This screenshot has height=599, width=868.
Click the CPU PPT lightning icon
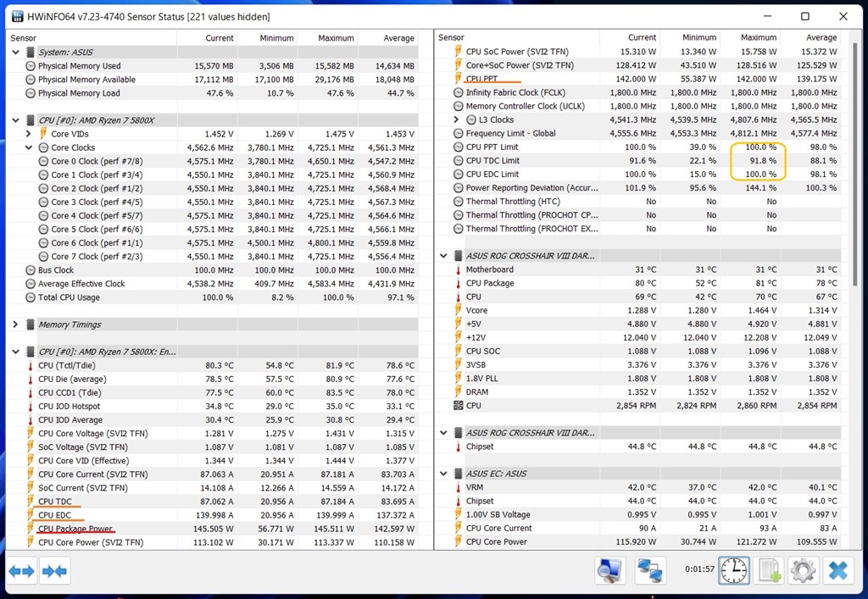coord(459,79)
